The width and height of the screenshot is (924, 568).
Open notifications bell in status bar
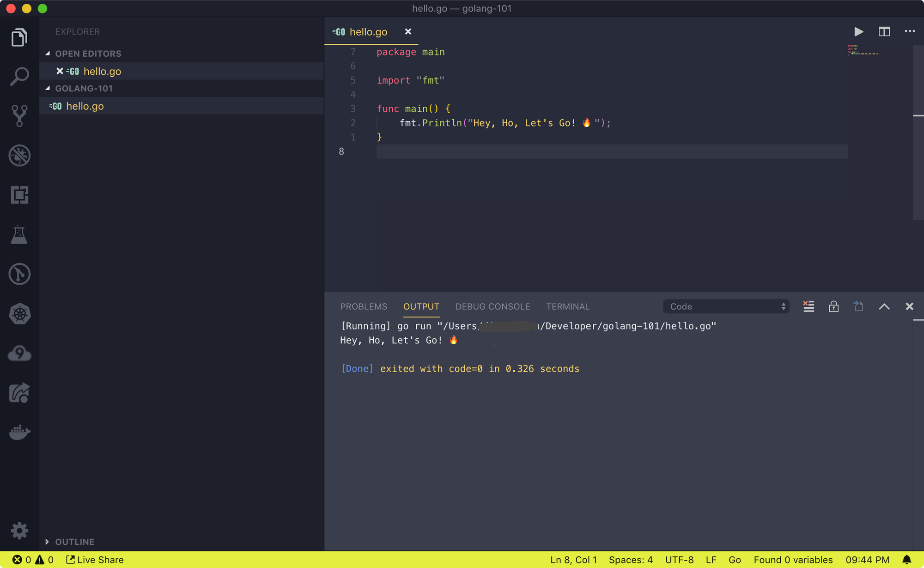(907, 560)
